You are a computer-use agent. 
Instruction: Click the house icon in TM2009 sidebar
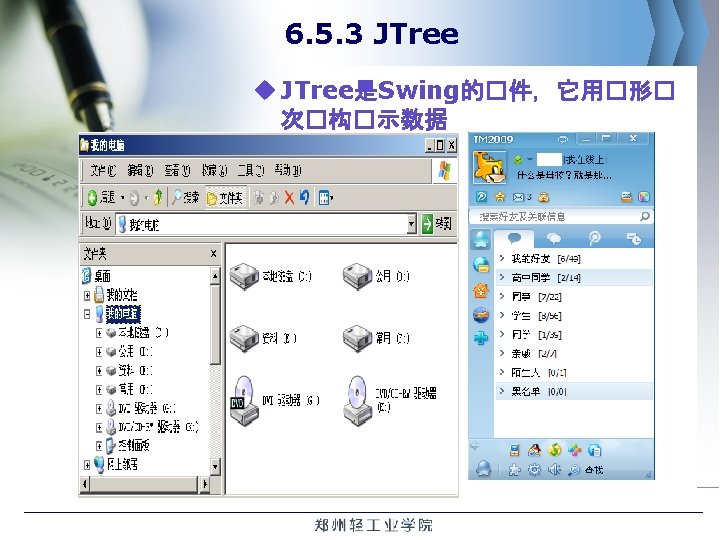[x=481, y=291]
